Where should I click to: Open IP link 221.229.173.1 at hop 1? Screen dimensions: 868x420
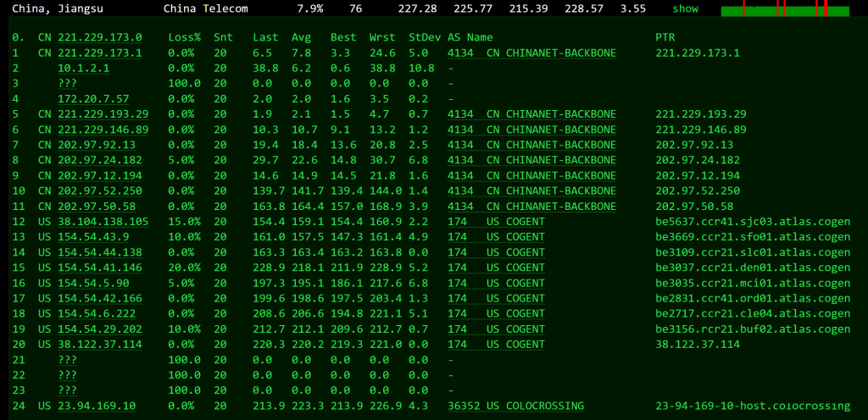pos(100,53)
